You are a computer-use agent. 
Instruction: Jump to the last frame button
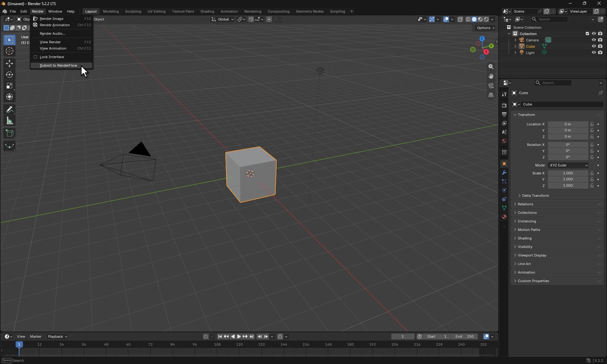252,337
